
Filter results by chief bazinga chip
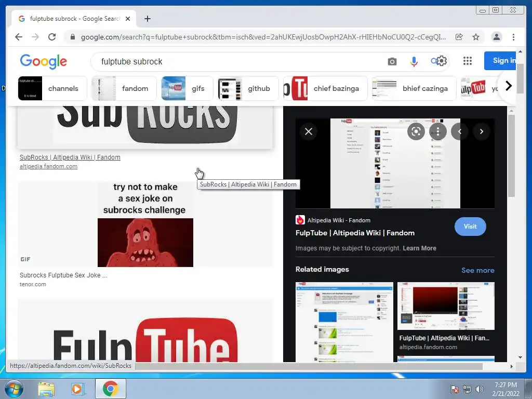coord(325,88)
